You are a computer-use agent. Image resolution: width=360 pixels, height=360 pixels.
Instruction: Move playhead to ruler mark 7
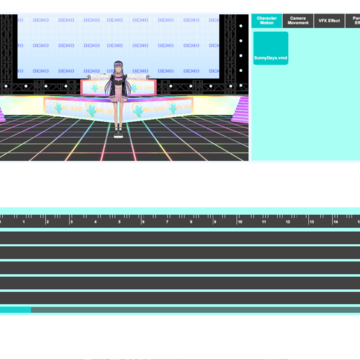167,222
